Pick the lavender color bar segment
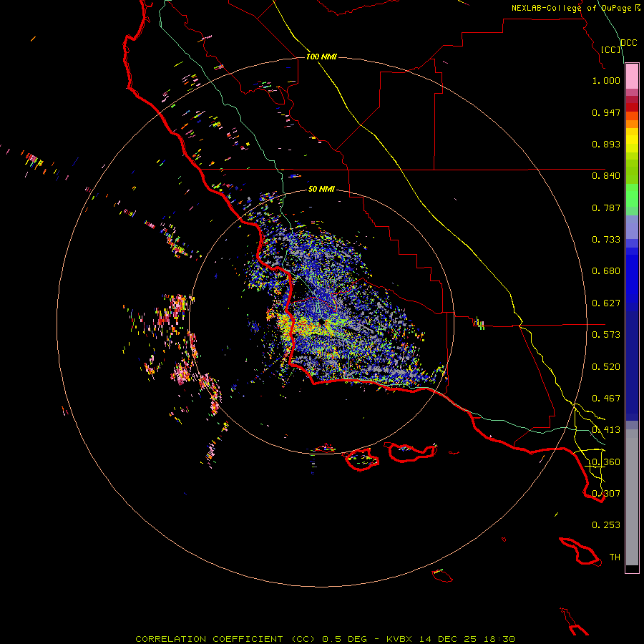Viewport: 644px width, 644px height. [x=632, y=227]
